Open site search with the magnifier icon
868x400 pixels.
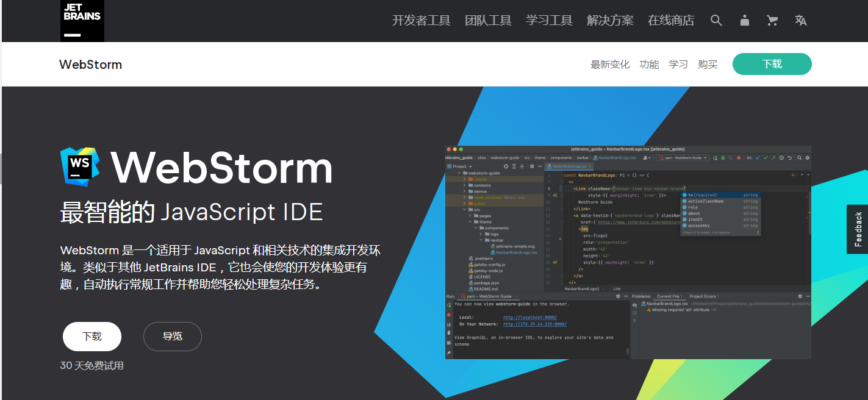pyautogui.click(x=716, y=21)
